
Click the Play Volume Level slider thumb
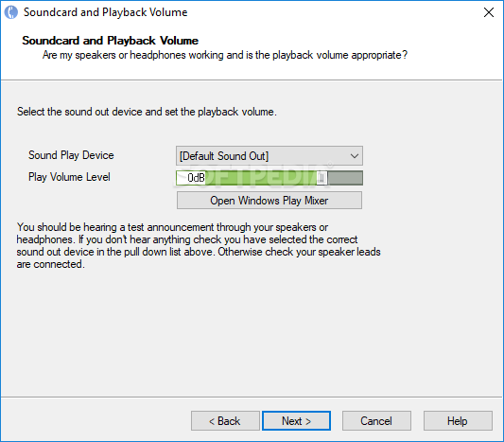322,178
